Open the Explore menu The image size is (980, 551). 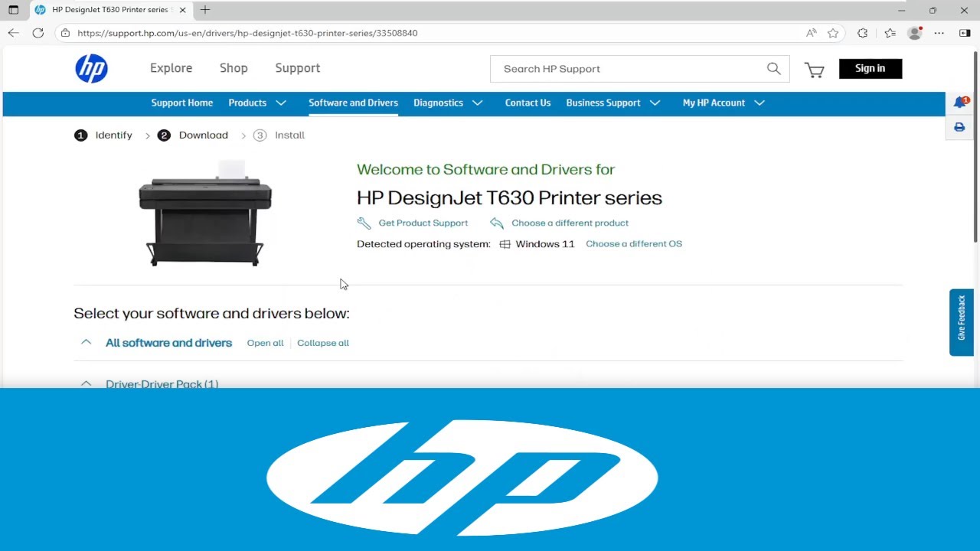coord(171,68)
